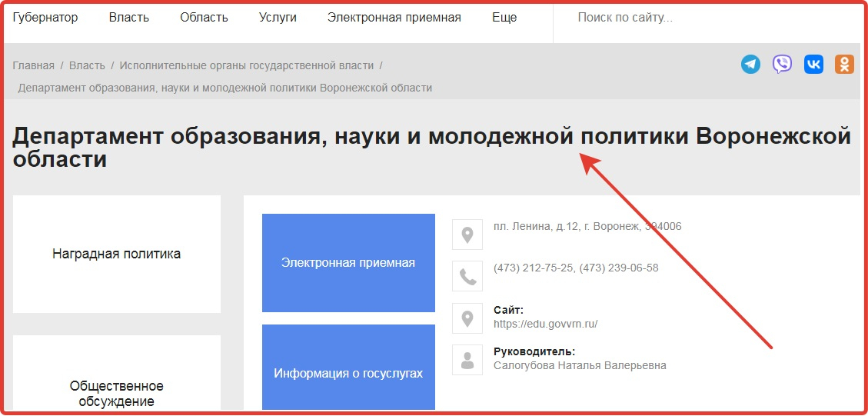Viewport: 868px width, 416px height.
Task: Click the website location icon beside Сайт
Action: point(467,318)
